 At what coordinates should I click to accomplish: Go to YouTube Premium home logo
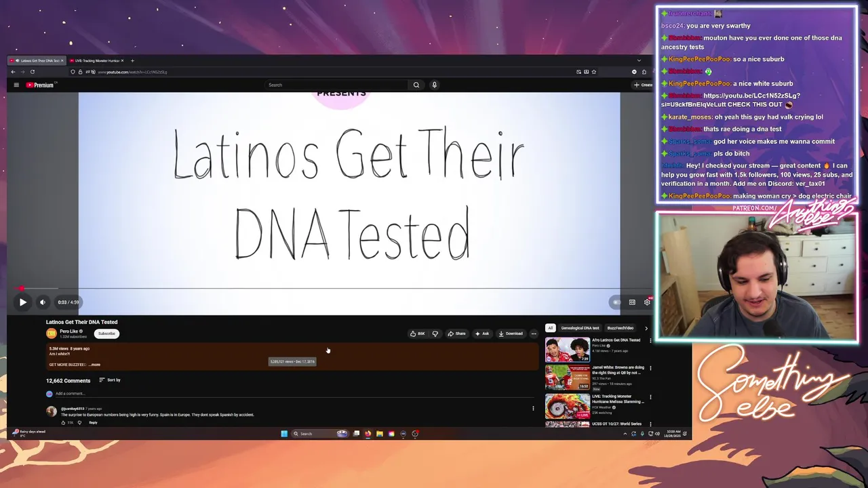[x=40, y=85]
